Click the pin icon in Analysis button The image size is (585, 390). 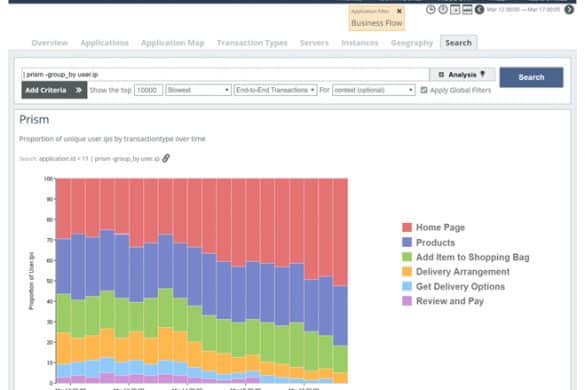point(483,74)
